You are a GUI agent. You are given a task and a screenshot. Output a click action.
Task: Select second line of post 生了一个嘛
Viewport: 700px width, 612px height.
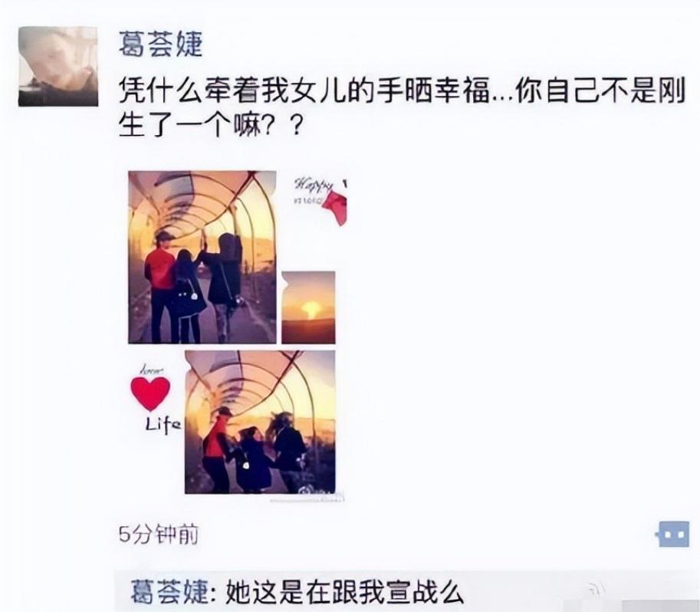(211, 125)
